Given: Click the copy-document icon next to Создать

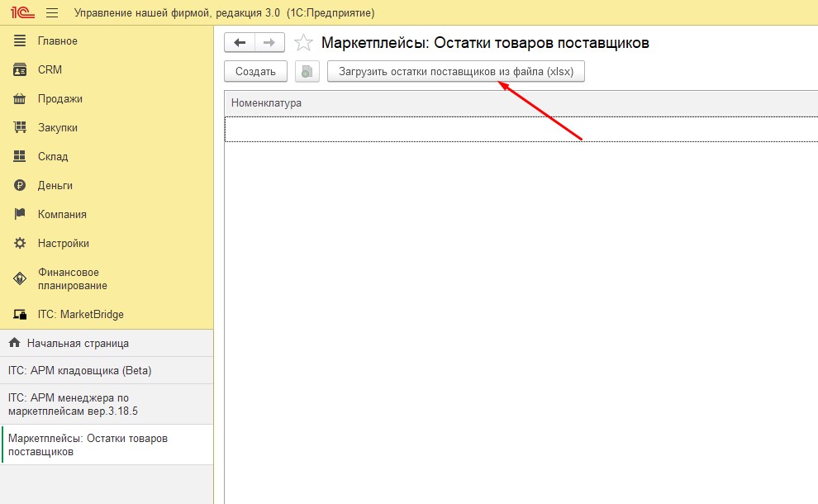Looking at the screenshot, I should pyautogui.click(x=307, y=72).
